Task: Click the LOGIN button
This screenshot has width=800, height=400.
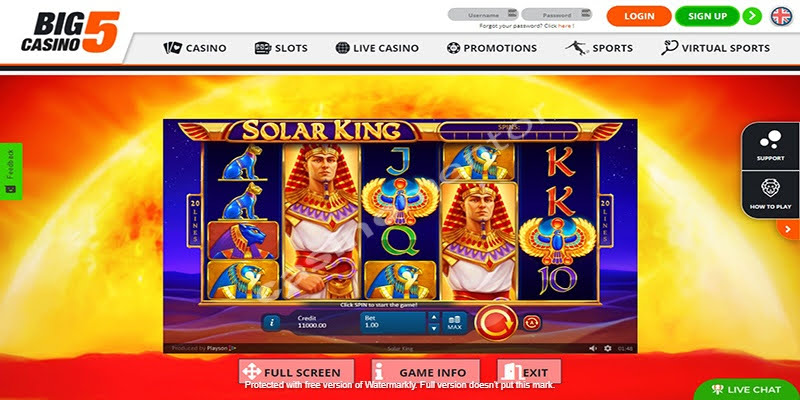Action: click(639, 16)
